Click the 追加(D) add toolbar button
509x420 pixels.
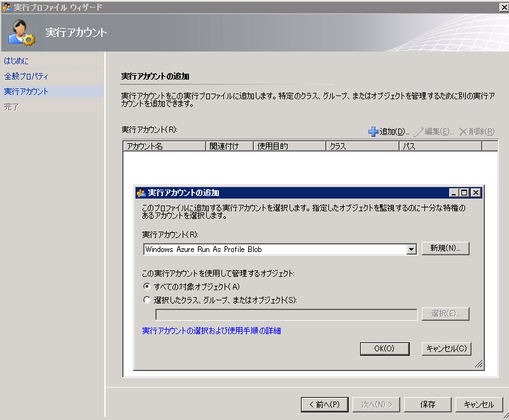tap(389, 132)
